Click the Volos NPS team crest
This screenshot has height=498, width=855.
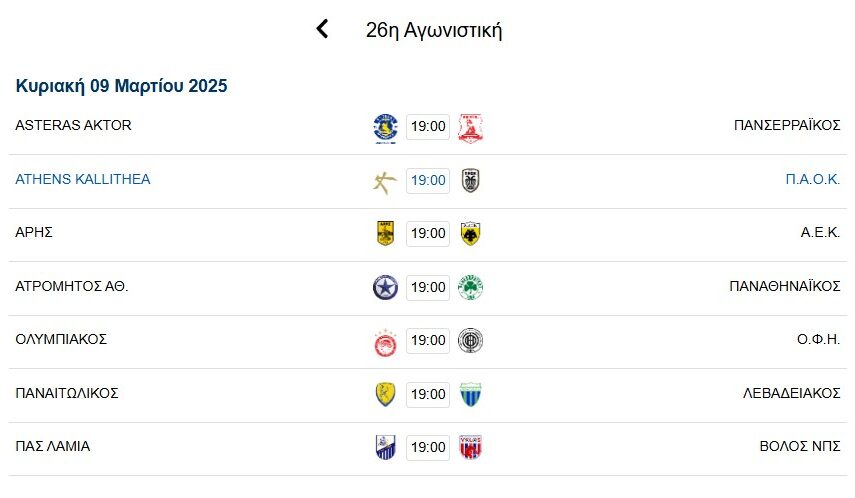tap(470, 448)
